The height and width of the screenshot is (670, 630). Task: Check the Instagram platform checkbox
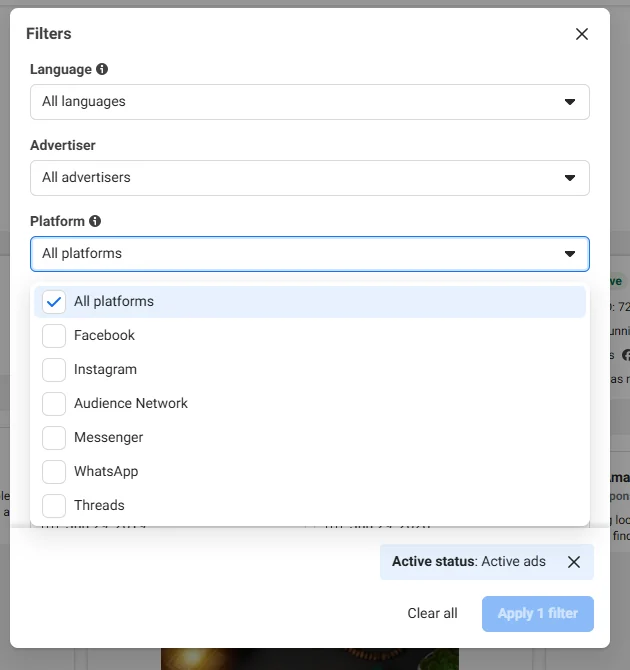point(54,370)
